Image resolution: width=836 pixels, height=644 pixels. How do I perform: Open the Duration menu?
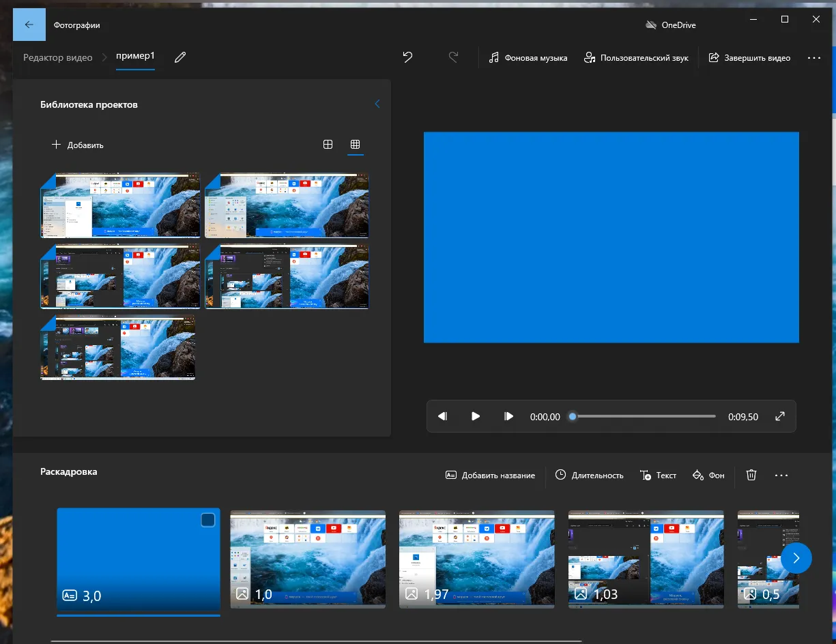click(x=590, y=475)
